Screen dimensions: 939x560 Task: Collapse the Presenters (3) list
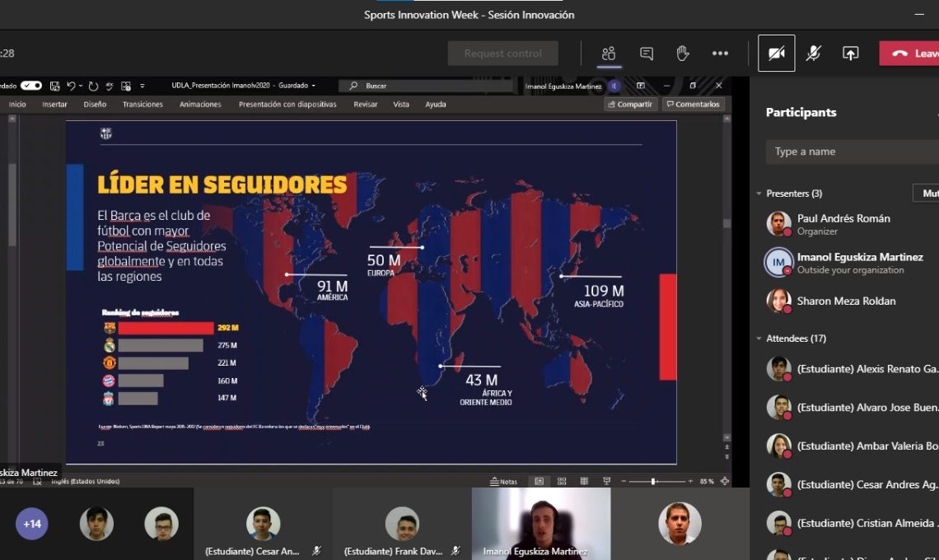(759, 194)
